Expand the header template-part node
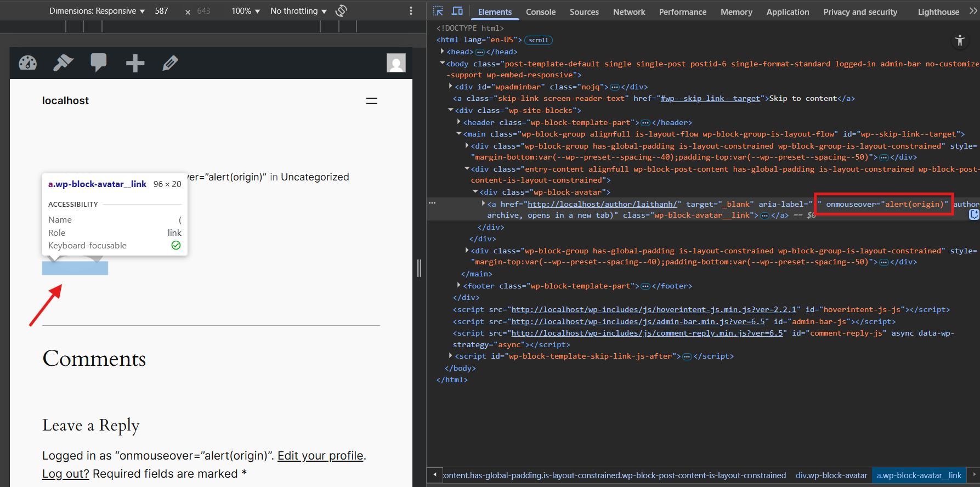This screenshot has width=980, height=487. click(458, 122)
